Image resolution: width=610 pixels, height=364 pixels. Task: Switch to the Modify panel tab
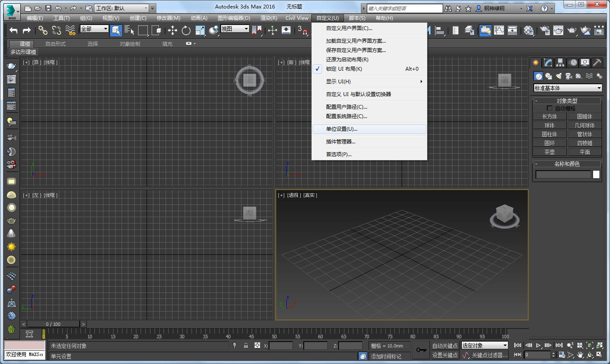click(x=548, y=63)
